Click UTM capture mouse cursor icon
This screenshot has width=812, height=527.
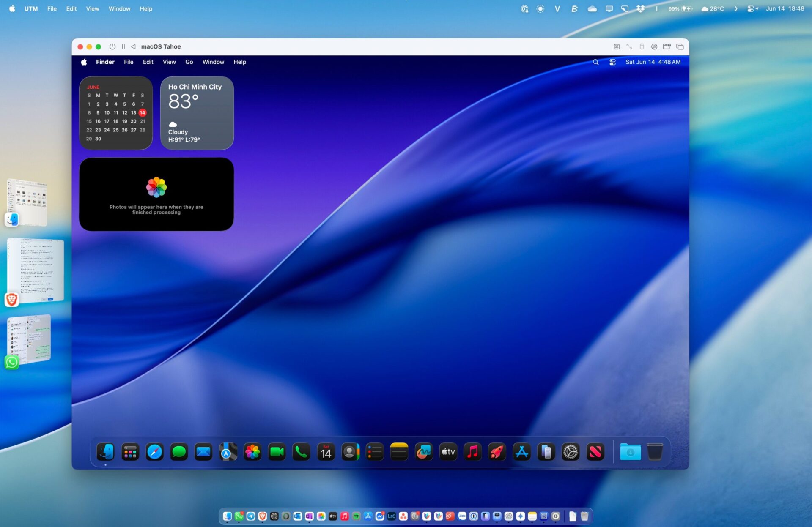coord(617,46)
